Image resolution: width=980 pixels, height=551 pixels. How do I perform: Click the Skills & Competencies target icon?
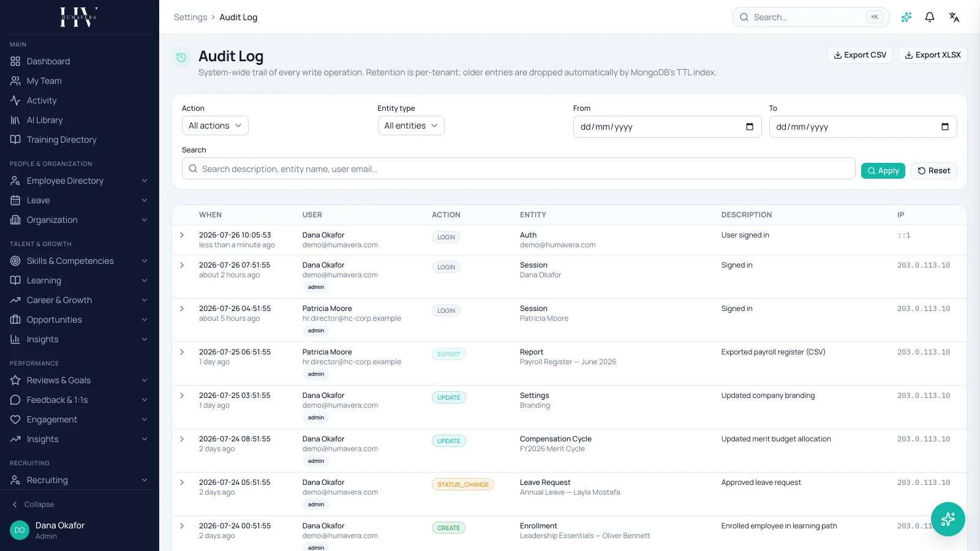[15, 261]
